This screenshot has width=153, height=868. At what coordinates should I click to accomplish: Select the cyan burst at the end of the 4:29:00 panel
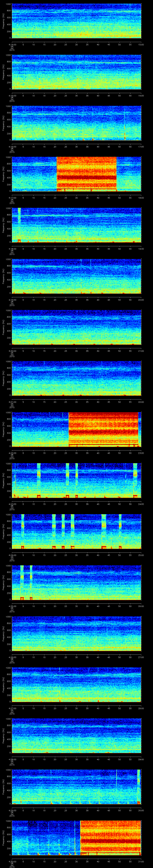tap(139, 786)
